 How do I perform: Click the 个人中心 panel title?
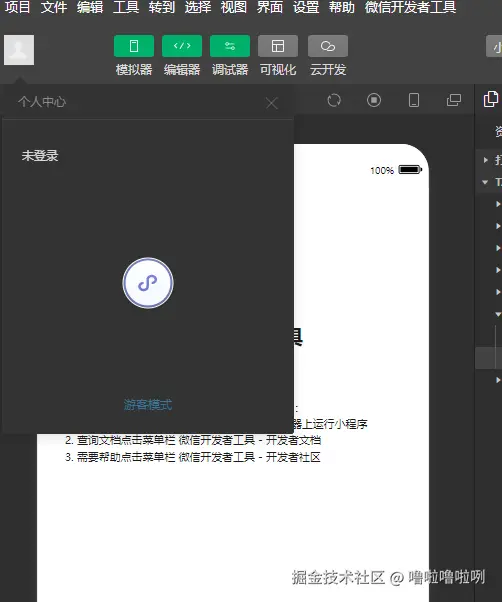click(x=42, y=102)
